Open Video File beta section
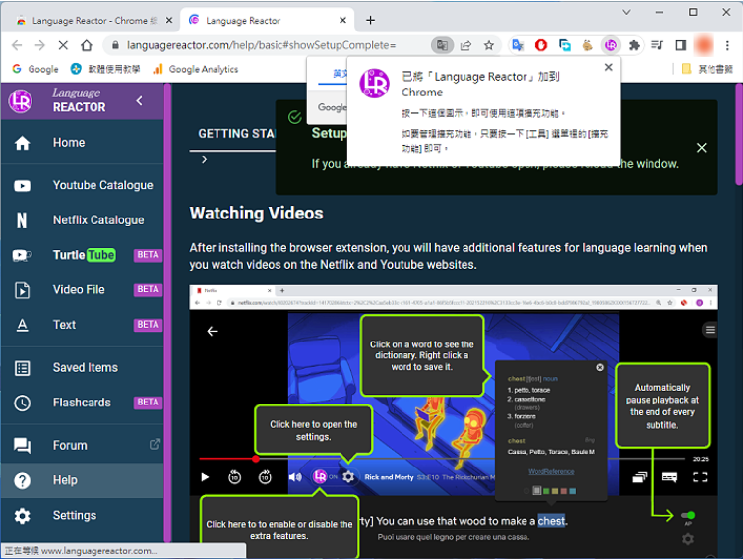The height and width of the screenshot is (560, 743). pyautogui.click(x=83, y=290)
